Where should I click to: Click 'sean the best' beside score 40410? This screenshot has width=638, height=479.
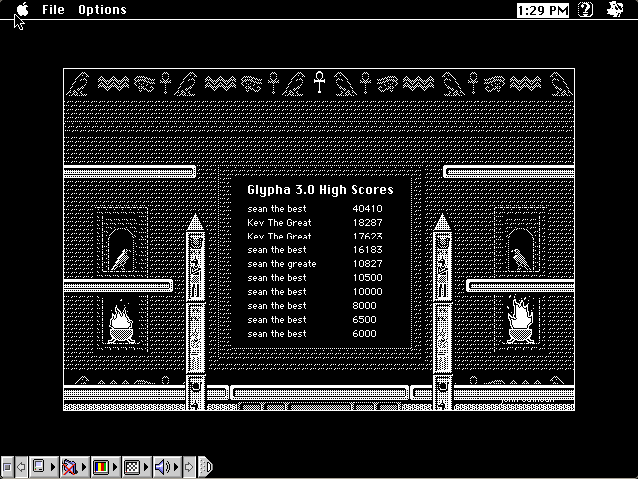[x=277, y=209]
